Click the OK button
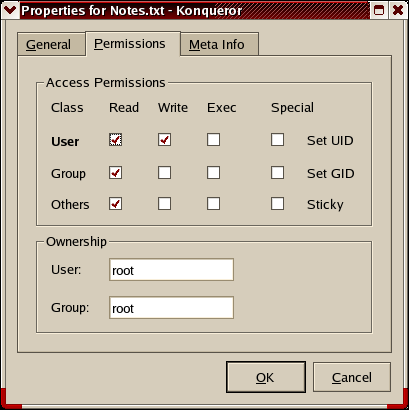Screen dimensions: 409x410 (x=266, y=377)
